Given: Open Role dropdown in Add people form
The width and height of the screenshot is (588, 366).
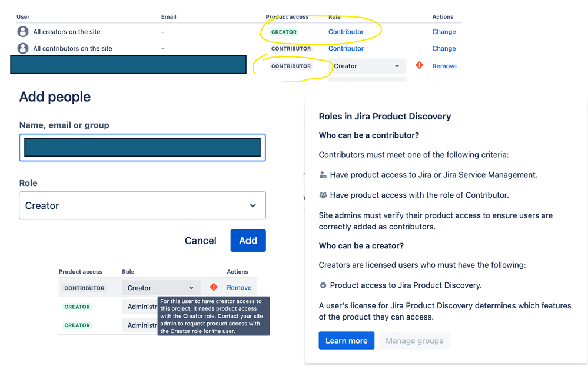Looking at the screenshot, I should 142,205.
